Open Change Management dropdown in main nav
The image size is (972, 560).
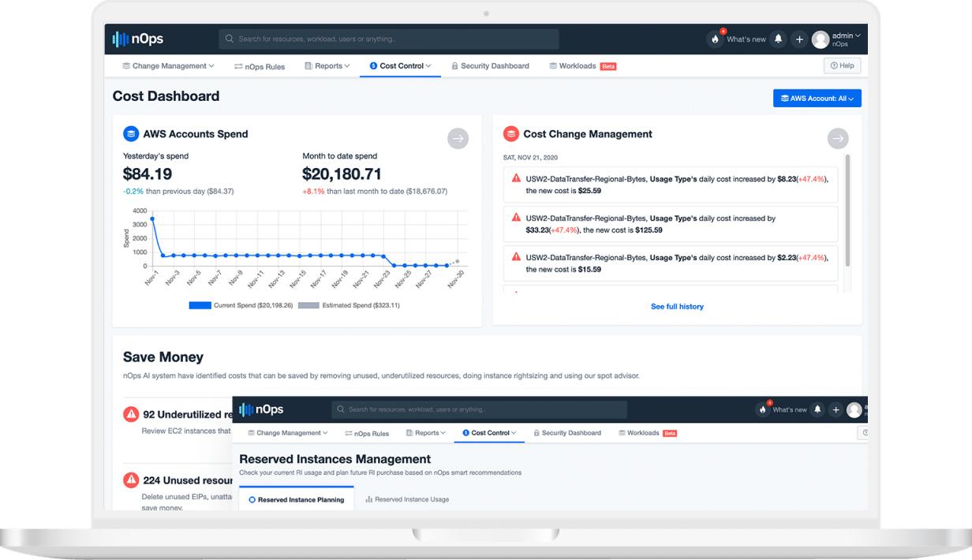click(x=168, y=66)
